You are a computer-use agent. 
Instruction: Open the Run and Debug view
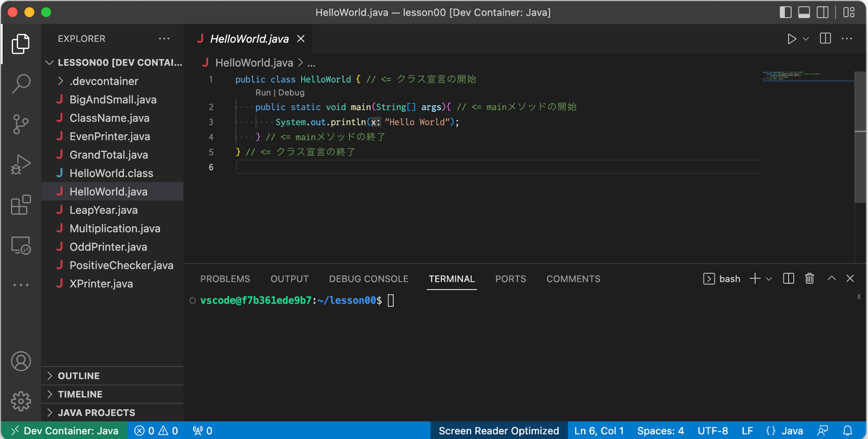(21, 165)
